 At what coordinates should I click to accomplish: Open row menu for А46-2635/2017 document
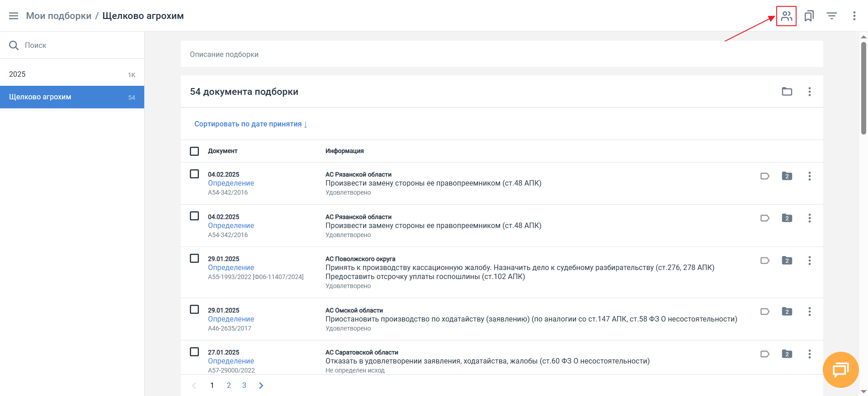click(x=810, y=312)
